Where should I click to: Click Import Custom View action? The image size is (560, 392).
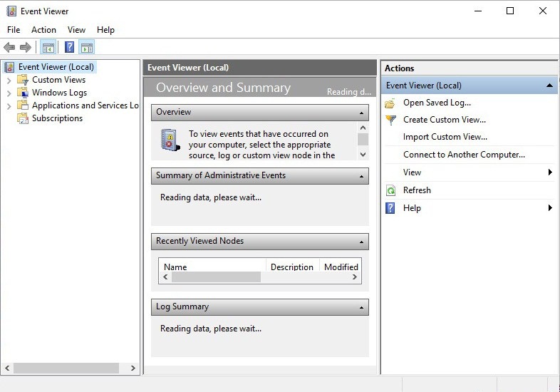click(x=445, y=137)
